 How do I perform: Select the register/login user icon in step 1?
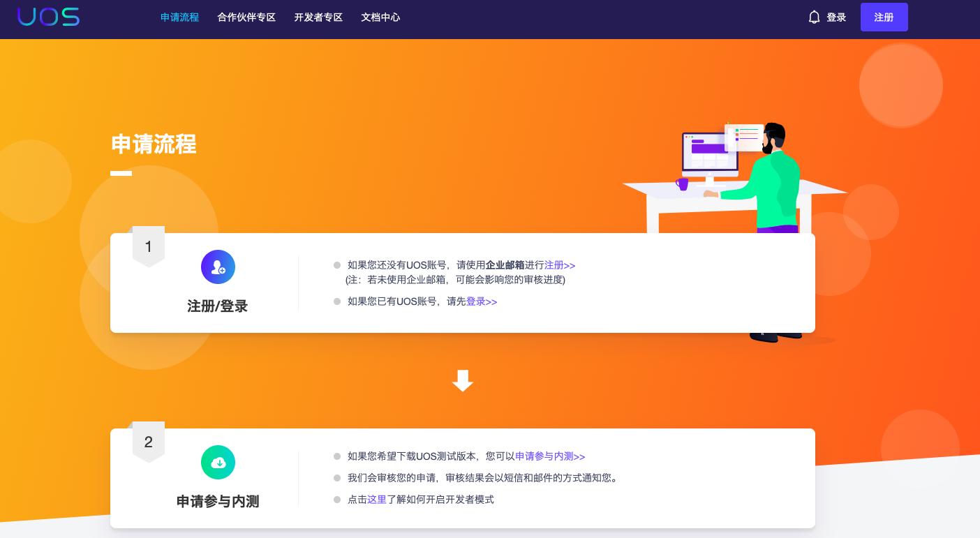pyautogui.click(x=218, y=267)
